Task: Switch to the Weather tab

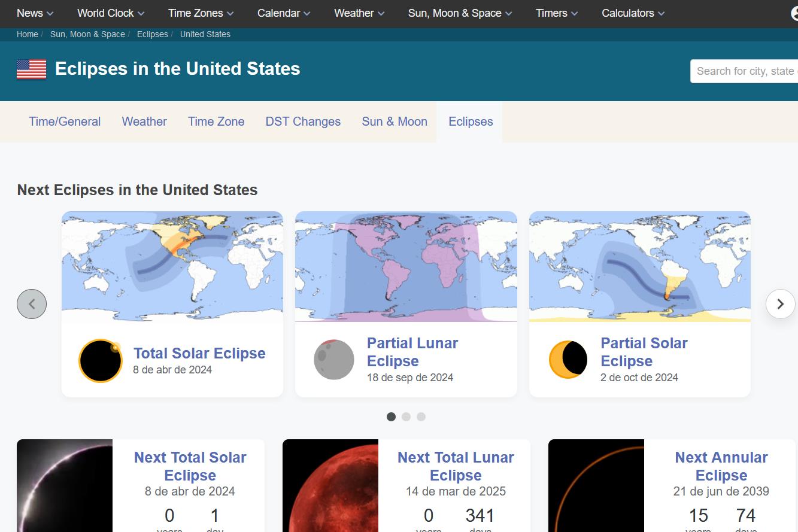Action: [x=144, y=121]
